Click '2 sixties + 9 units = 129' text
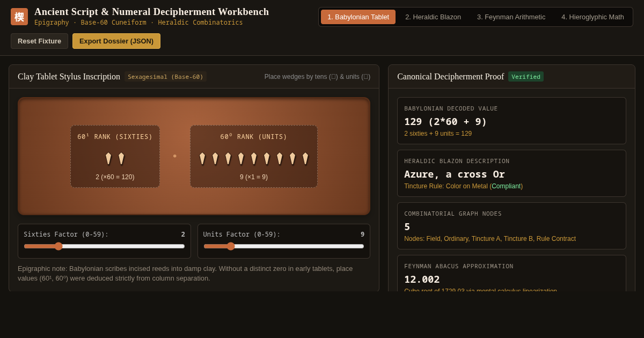The width and height of the screenshot is (644, 338). [438, 134]
